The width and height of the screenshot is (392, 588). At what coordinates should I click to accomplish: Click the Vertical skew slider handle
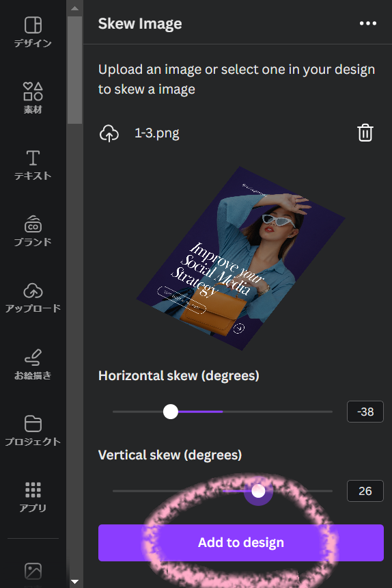(258, 491)
